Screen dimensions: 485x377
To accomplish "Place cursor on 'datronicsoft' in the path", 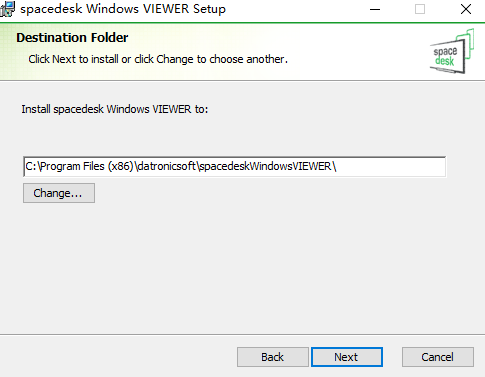I will coord(166,166).
